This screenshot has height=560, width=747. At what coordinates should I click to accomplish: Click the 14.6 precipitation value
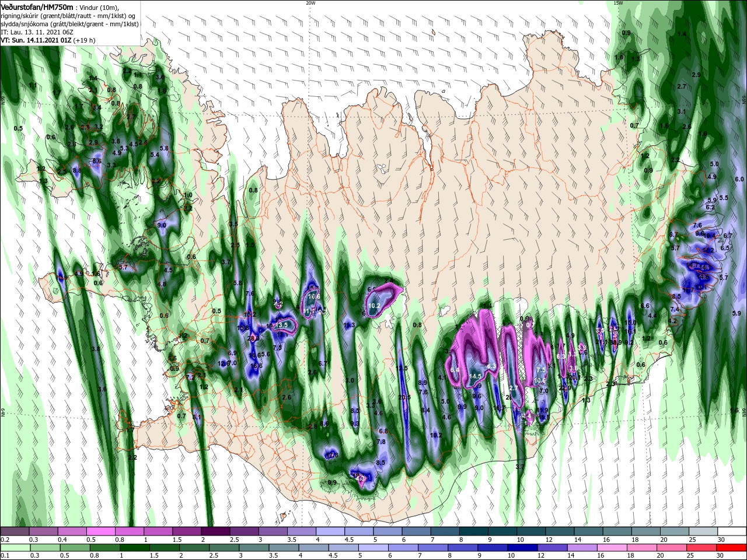click(254, 355)
